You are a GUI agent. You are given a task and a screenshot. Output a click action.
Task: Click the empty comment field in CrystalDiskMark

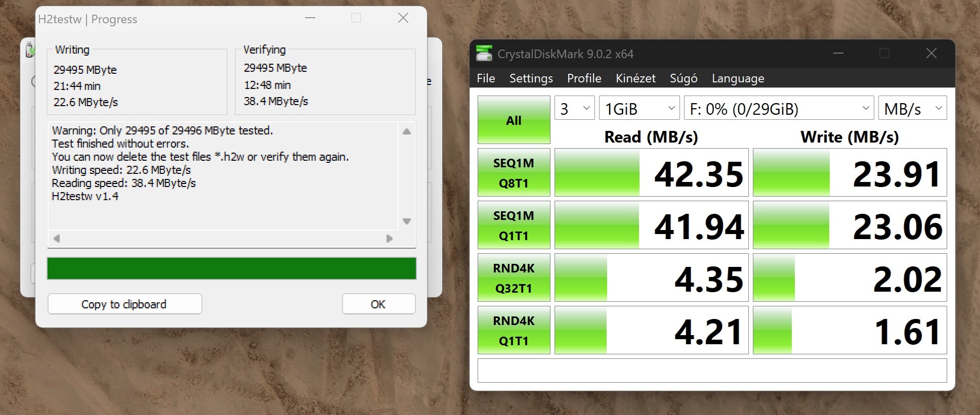712,371
